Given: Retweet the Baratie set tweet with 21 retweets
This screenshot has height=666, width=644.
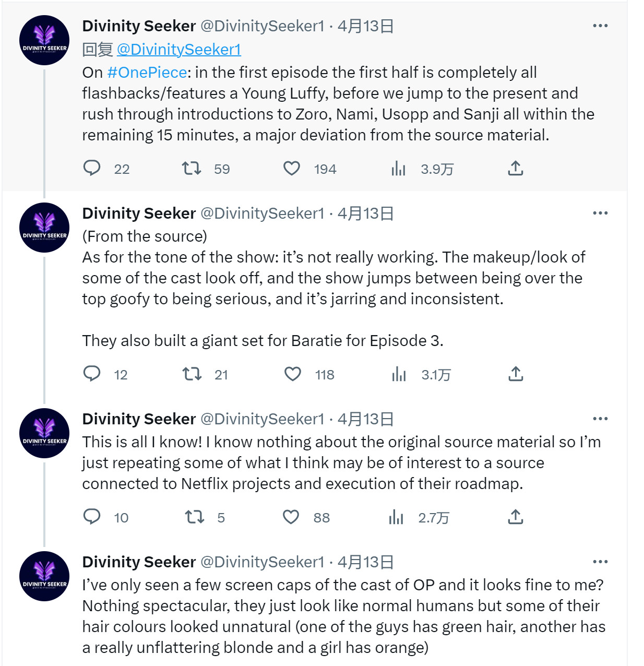Looking at the screenshot, I should tap(192, 374).
